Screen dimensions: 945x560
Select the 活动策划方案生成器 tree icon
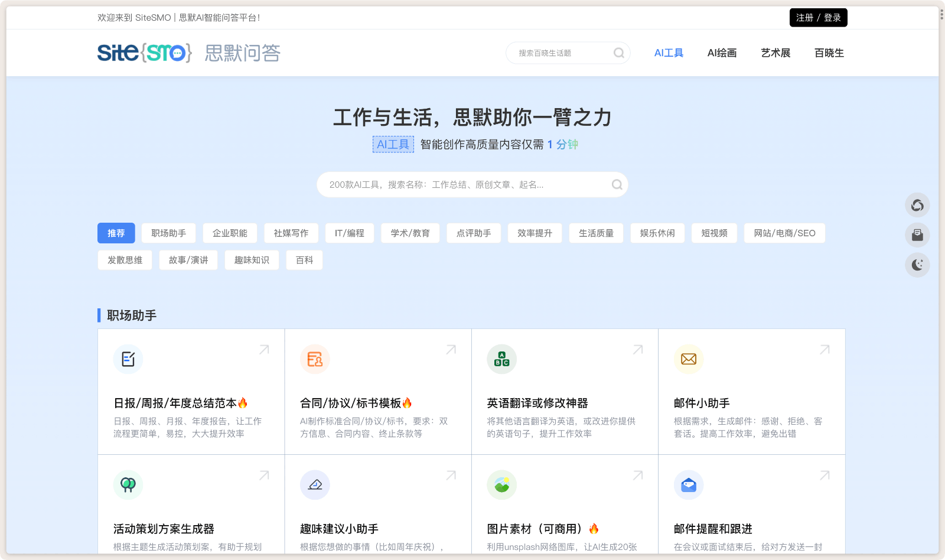tap(128, 484)
